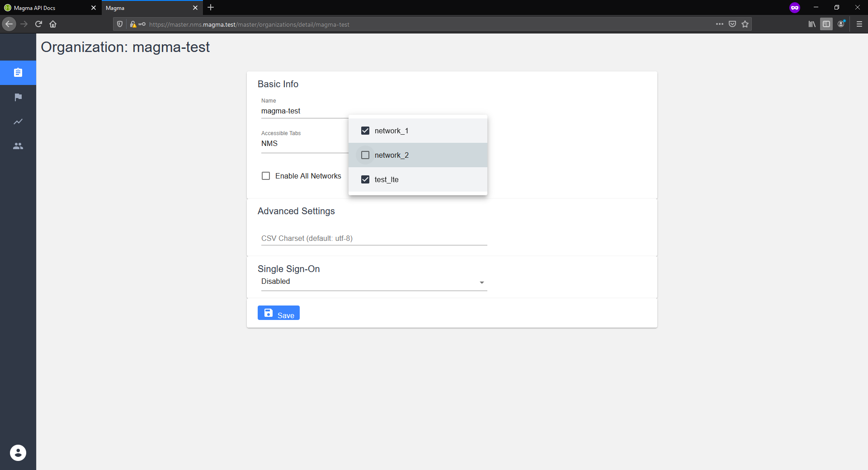
Task: Click the browser forward arrow
Action: click(24, 24)
